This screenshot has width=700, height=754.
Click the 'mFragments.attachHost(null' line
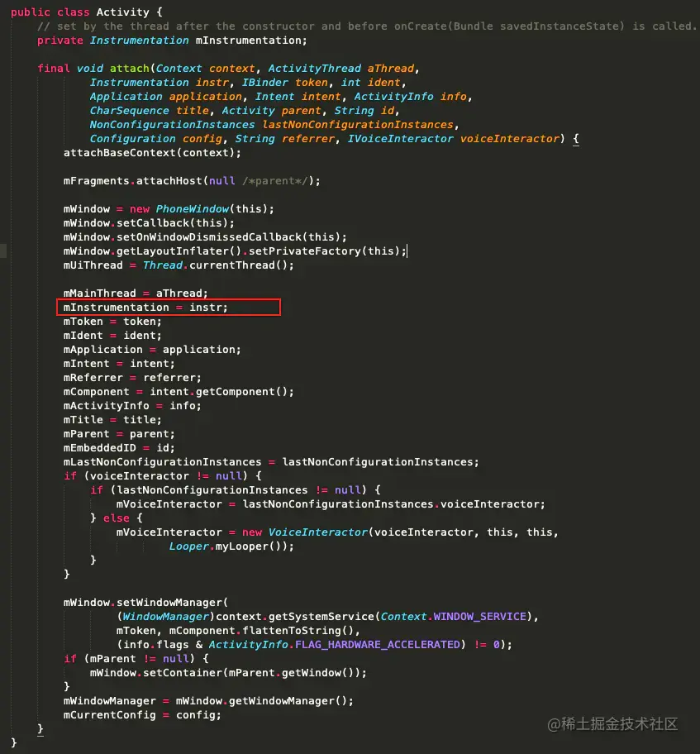coord(192,181)
